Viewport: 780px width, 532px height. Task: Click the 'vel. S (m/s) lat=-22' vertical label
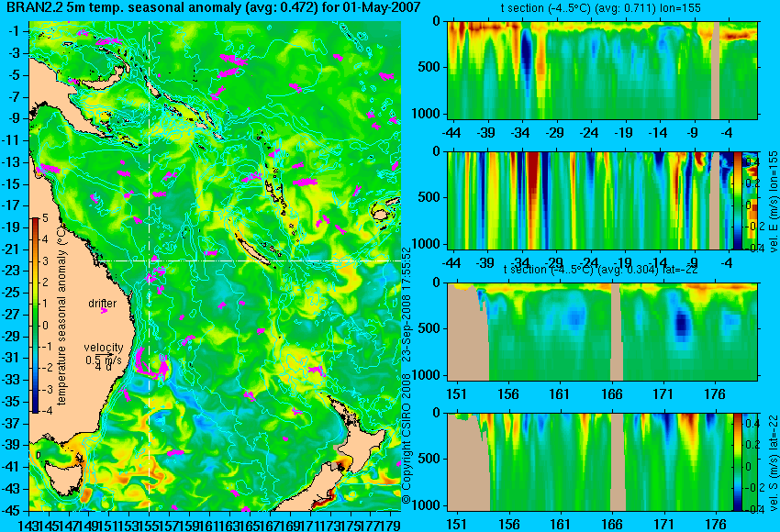pos(774,462)
